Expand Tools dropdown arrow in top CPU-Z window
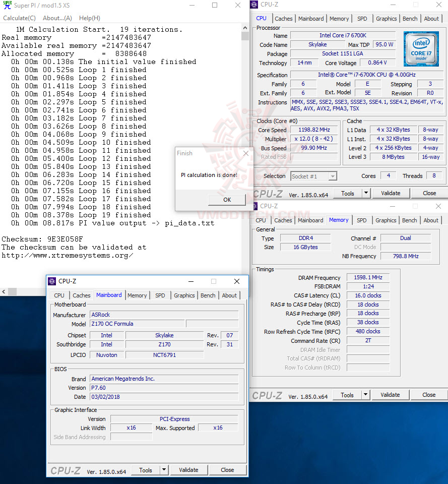Viewport: 448px width, 484px height. 366,193
